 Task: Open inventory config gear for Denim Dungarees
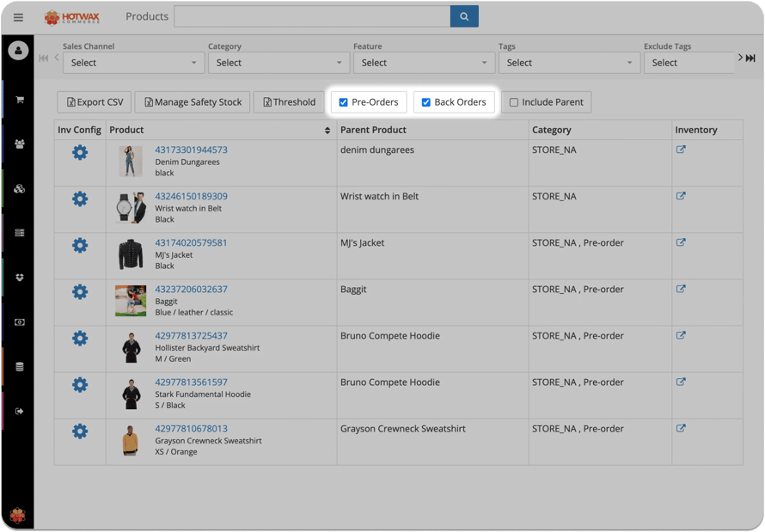(80, 153)
